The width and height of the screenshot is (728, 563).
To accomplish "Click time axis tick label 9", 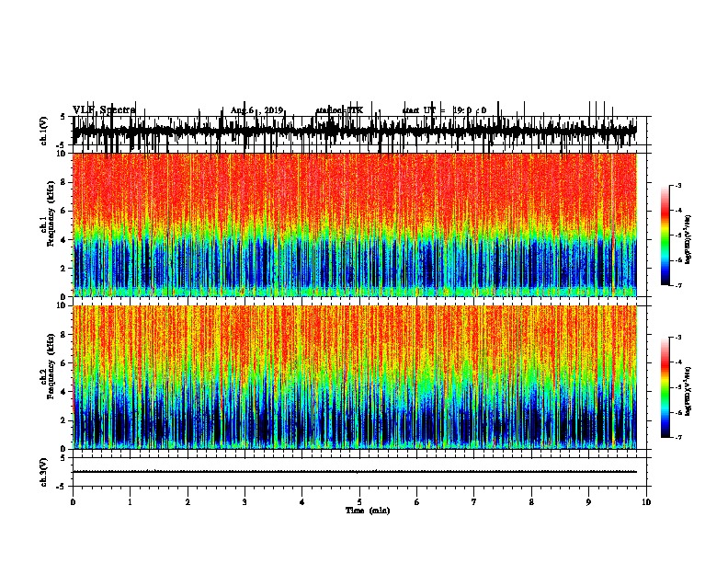I will (588, 502).
